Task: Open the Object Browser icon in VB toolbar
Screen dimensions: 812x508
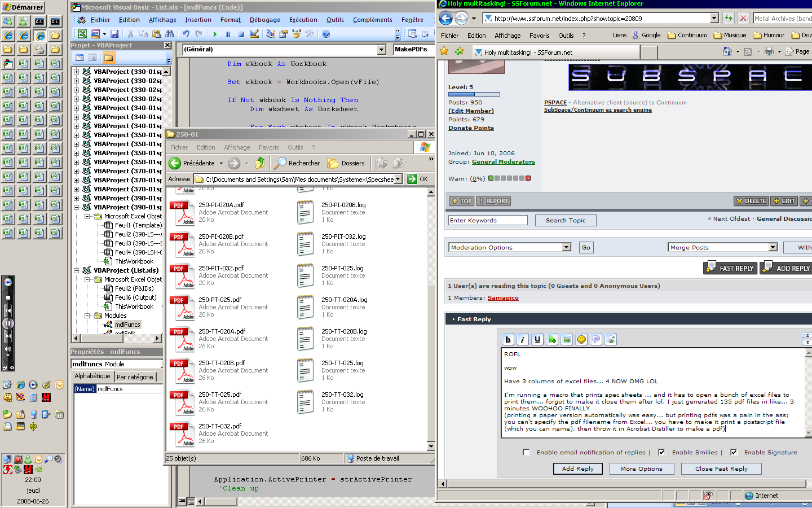Action: click(x=297, y=34)
